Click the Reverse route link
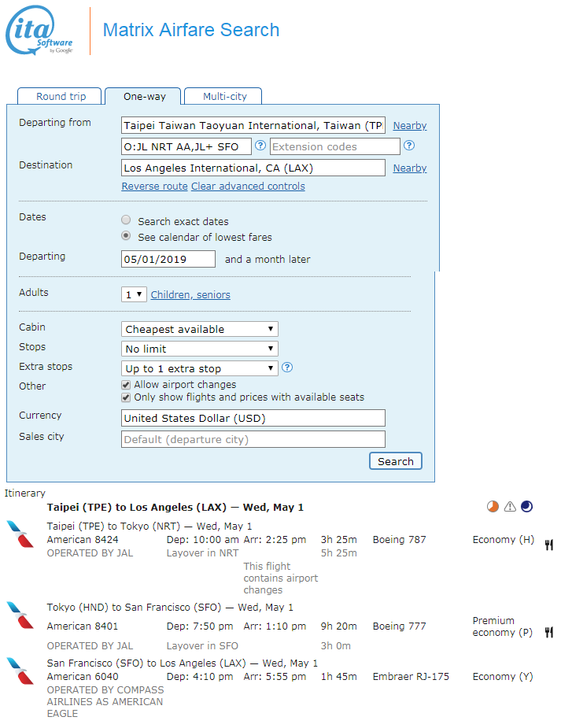Image resolution: width=561 pixels, height=728 pixels. click(154, 187)
